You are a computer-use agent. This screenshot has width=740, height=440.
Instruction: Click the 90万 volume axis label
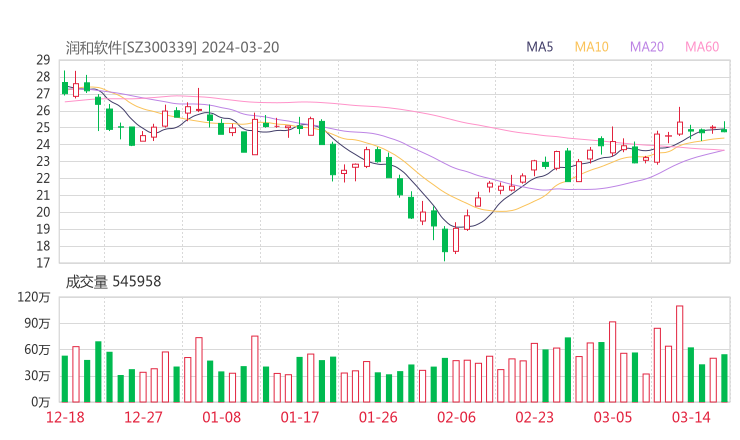coord(37,323)
